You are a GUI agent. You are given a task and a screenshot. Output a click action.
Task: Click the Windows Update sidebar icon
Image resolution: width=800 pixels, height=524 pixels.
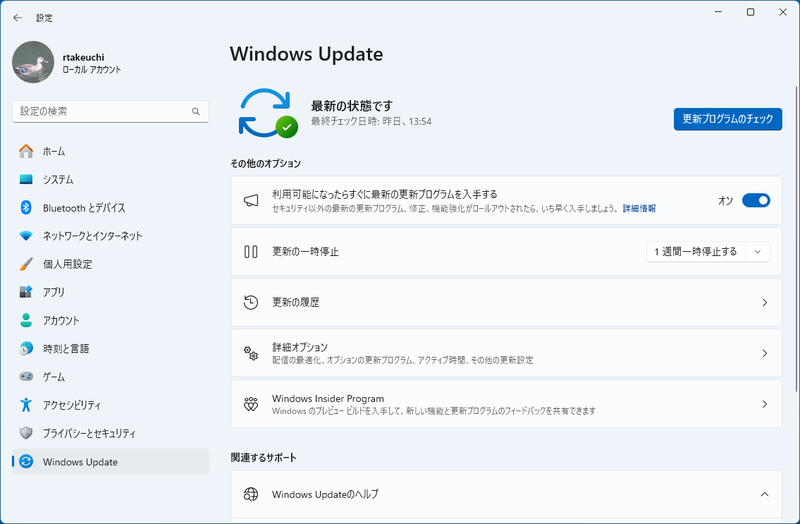point(26,462)
